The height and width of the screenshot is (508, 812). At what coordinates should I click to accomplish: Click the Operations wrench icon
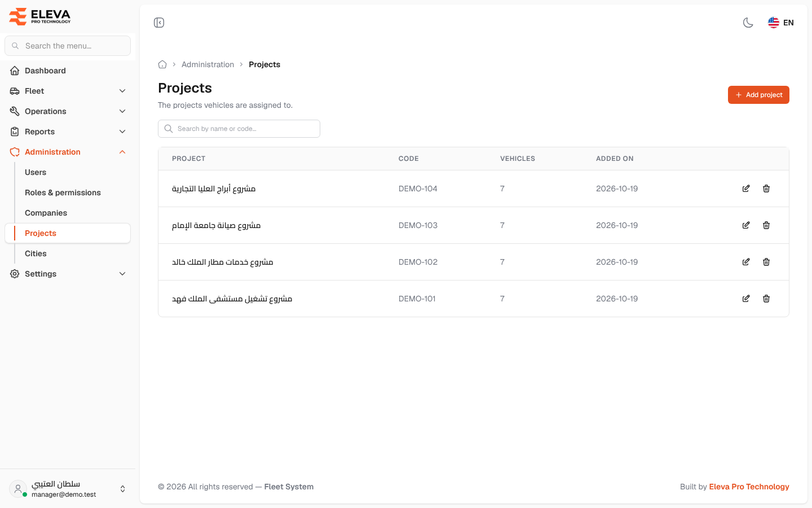(15, 111)
